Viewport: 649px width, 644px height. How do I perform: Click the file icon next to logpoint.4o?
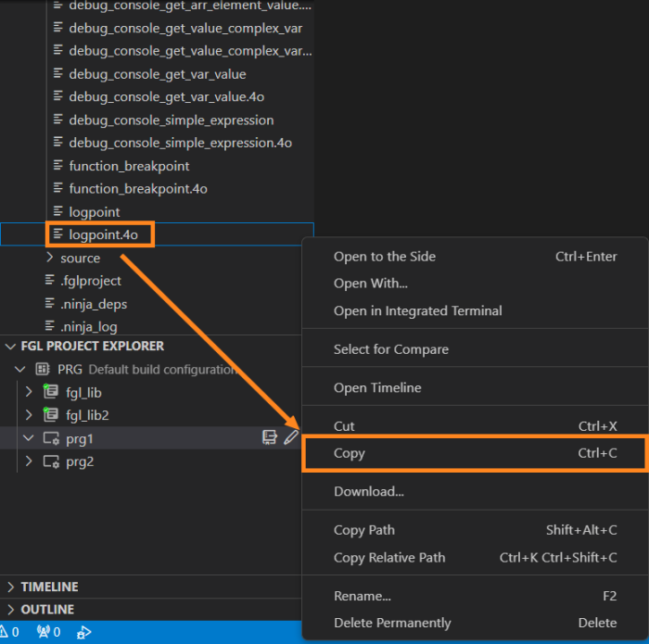tap(58, 234)
